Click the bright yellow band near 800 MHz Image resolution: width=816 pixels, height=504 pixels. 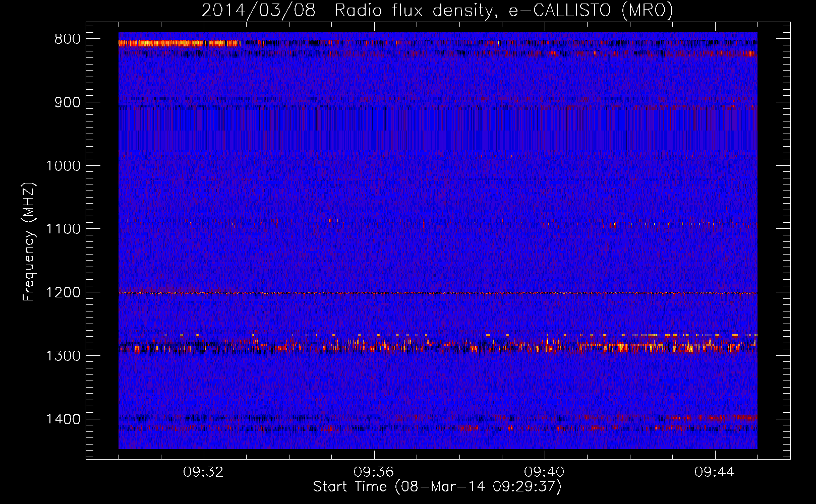(180, 43)
